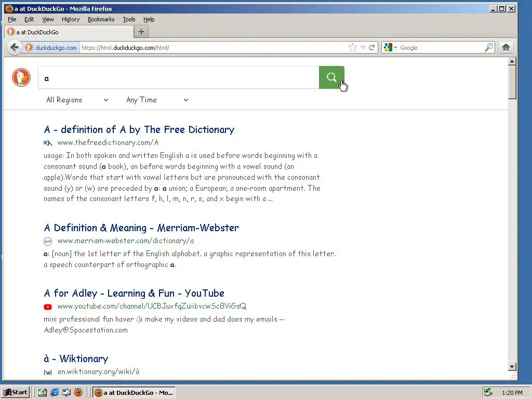This screenshot has width=532, height=399.
Task: Go back with the Back arrow button
Action: coord(14,47)
